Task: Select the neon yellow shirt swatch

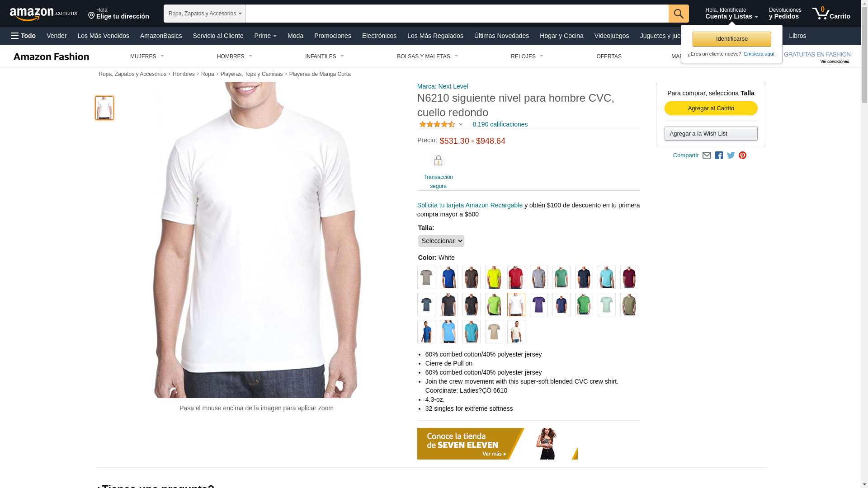Action: click(494, 277)
